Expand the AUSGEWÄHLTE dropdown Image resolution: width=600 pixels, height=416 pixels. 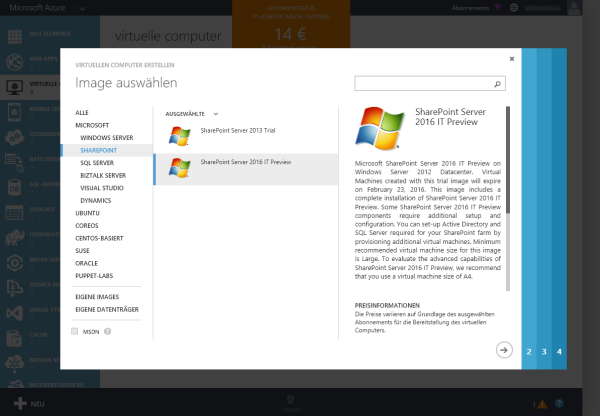[x=192, y=114]
